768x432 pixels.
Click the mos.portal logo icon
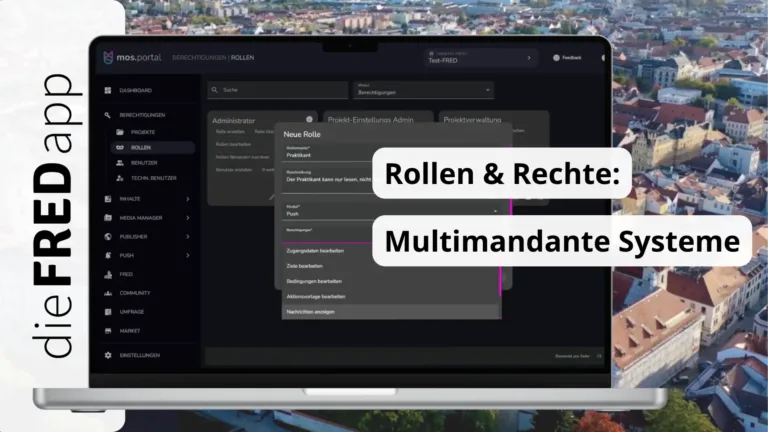click(x=108, y=57)
